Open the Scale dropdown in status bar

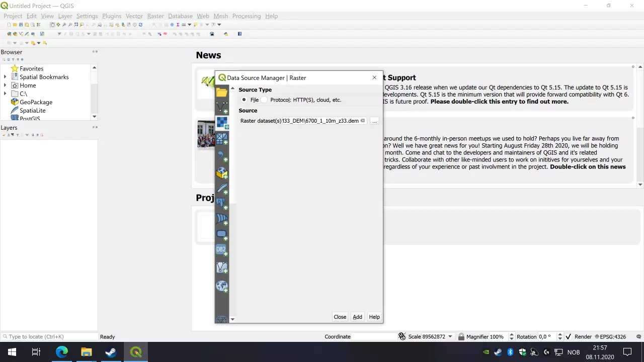(x=450, y=337)
